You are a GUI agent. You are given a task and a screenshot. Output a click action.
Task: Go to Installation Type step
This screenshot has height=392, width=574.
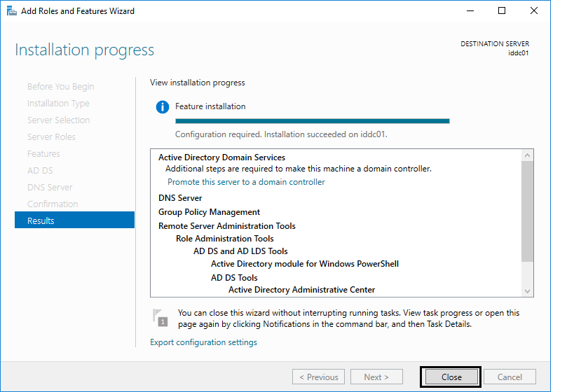[x=58, y=104]
